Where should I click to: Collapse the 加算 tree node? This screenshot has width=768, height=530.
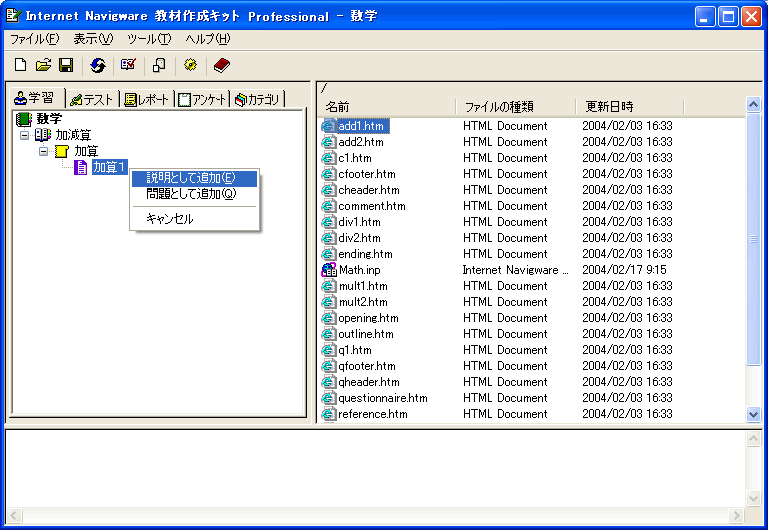click(43, 151)
